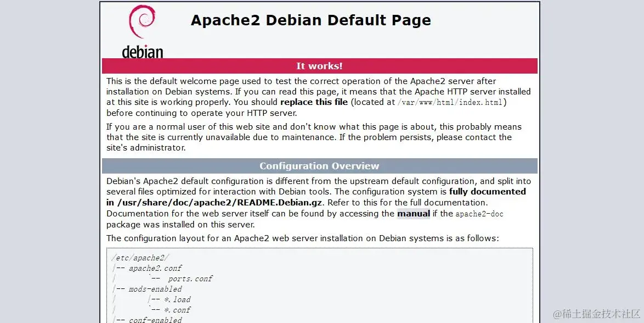Click the Configuration Overview section header

click(320, 166)
